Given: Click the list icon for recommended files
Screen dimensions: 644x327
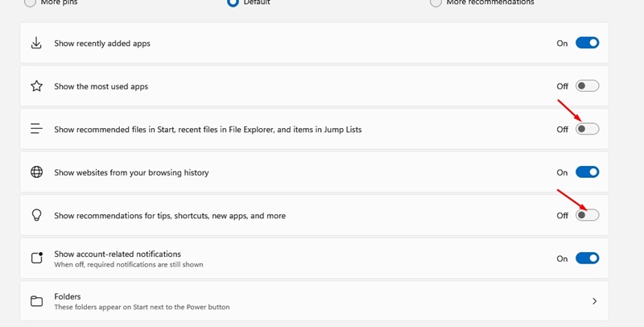Looking at the screenshot, I should [x=36, y=129].
